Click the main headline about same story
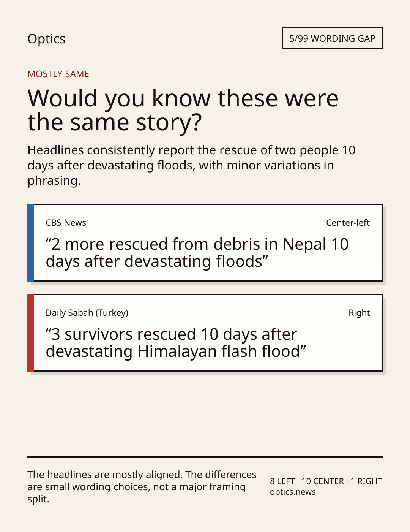 pos(183,110)
